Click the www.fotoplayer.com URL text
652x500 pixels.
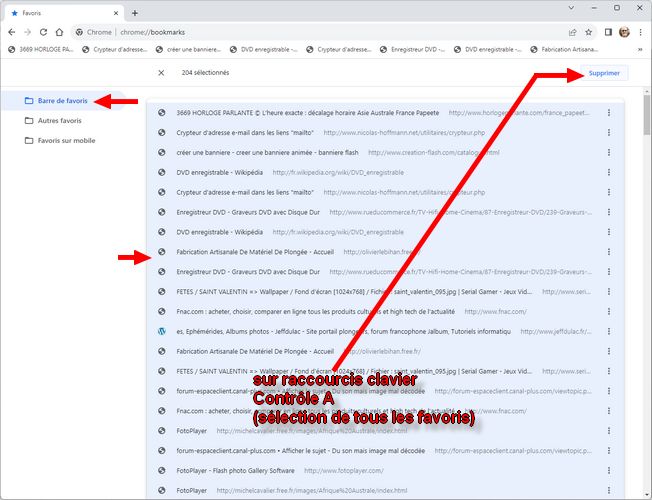coord(344,470)
